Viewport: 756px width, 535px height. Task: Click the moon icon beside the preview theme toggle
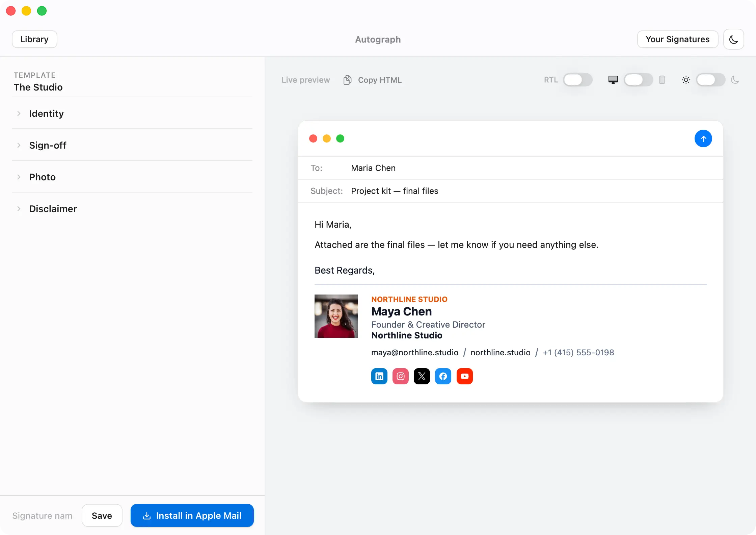coord(735,80)
